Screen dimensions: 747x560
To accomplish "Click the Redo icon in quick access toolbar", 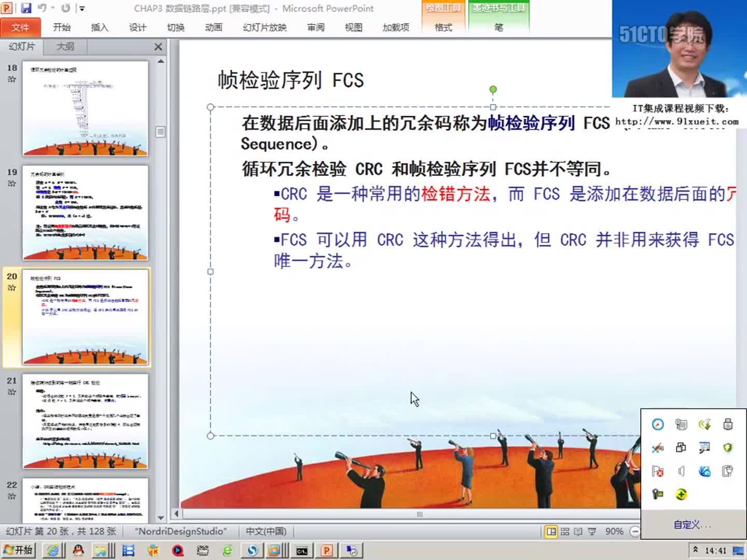I will pos(65,8).
